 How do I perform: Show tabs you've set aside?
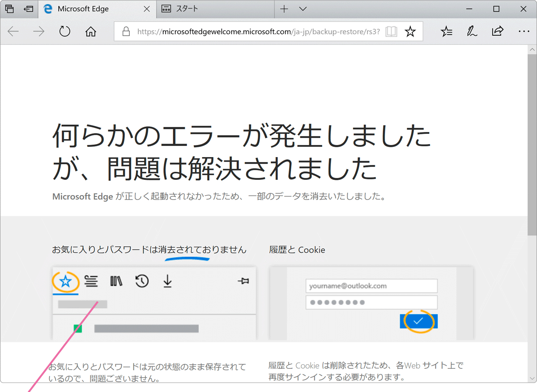pos(9,9)
